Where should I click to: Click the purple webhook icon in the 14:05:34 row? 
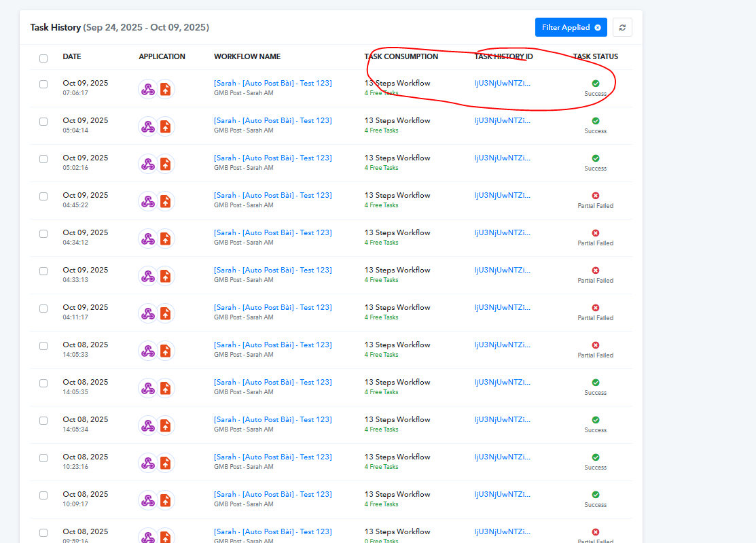point(147,425)
